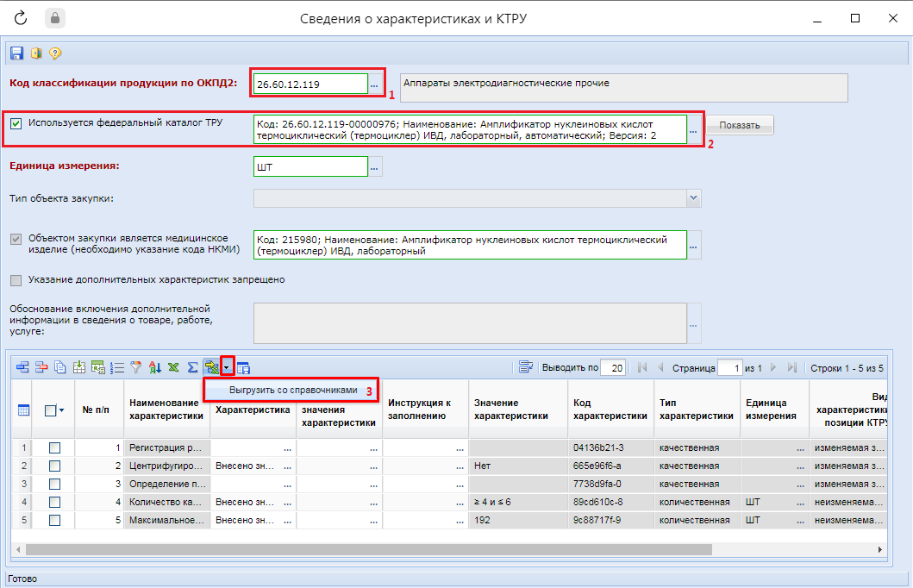Select the checkbox in grid row 1
The image size is (913, 588).
(55, 448)
